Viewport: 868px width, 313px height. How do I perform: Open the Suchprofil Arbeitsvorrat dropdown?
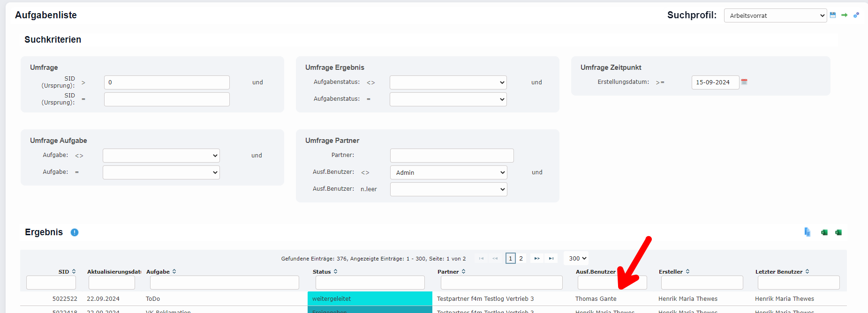coord(775,15)
